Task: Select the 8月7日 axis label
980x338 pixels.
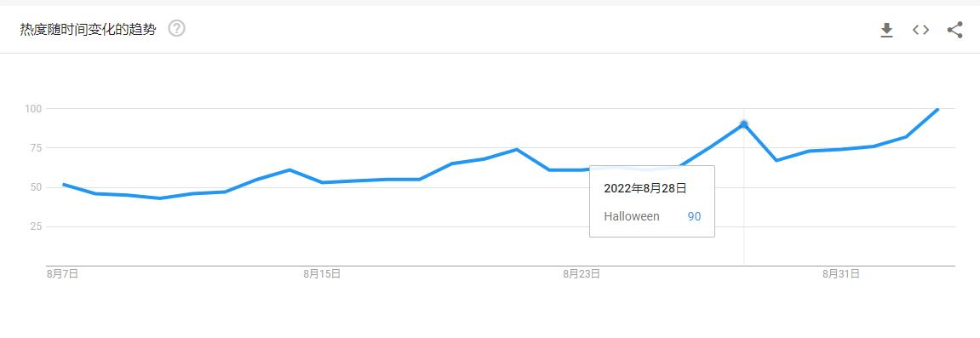Action: click(62, 273)
